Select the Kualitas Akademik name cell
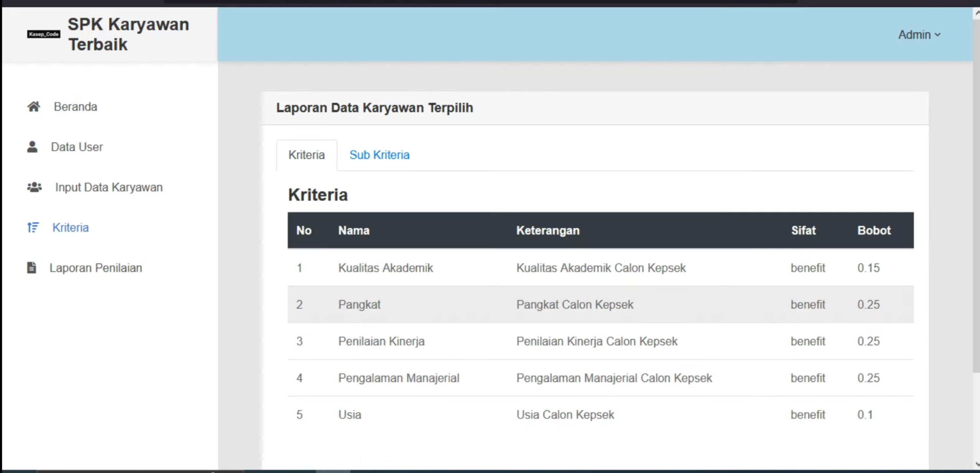Image resolution: width=980 pixels, height=473 pixels. 385,268
